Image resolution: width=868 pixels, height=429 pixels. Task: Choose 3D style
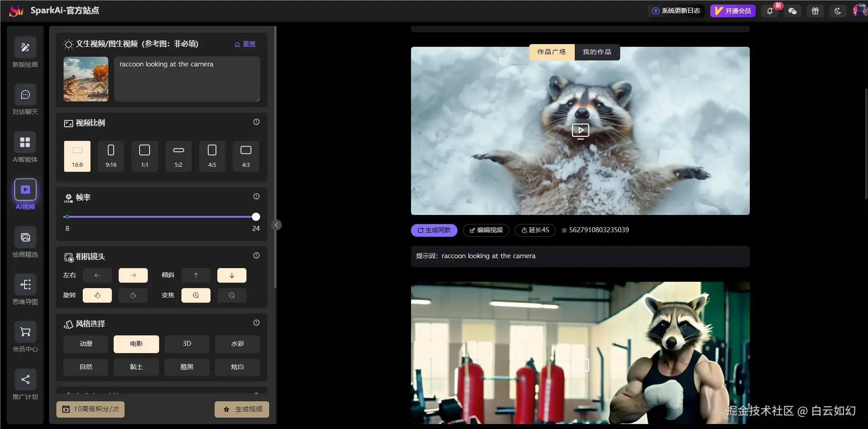click(x=187, y=344)
